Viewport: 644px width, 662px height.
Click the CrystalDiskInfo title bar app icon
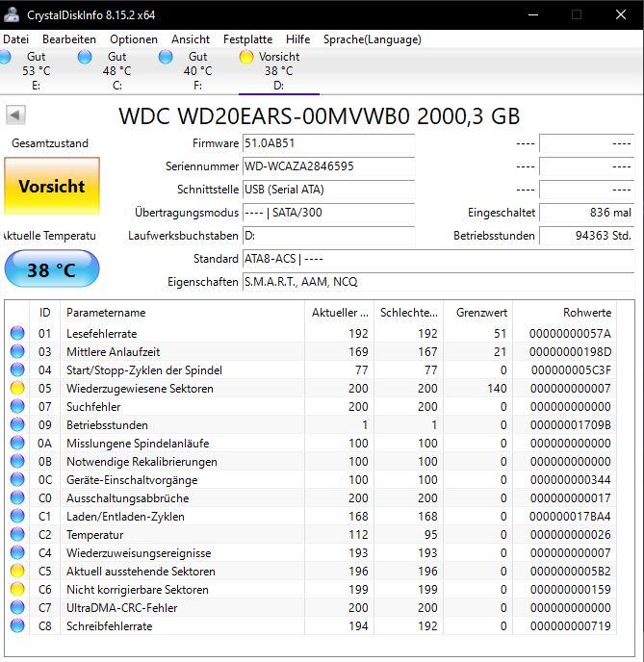click(x=12, y=14)
